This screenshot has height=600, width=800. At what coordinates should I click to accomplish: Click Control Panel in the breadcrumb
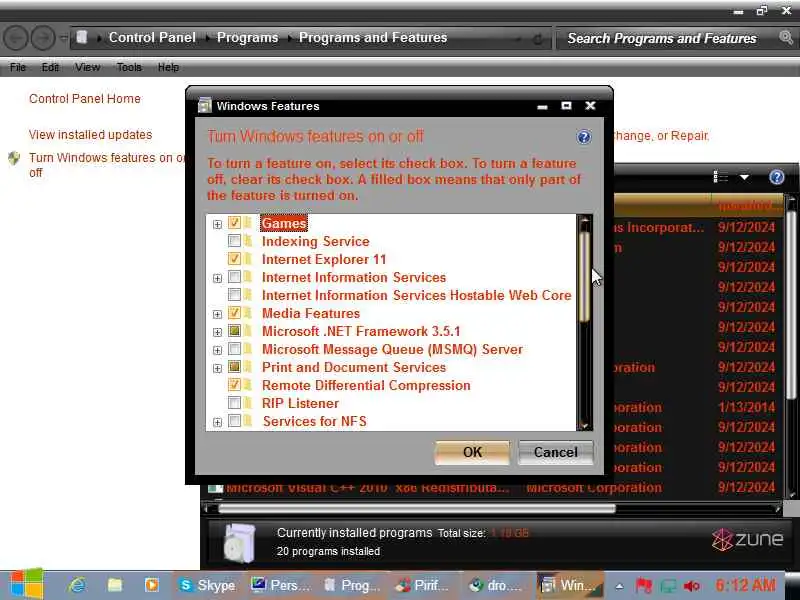coord(152,38)
